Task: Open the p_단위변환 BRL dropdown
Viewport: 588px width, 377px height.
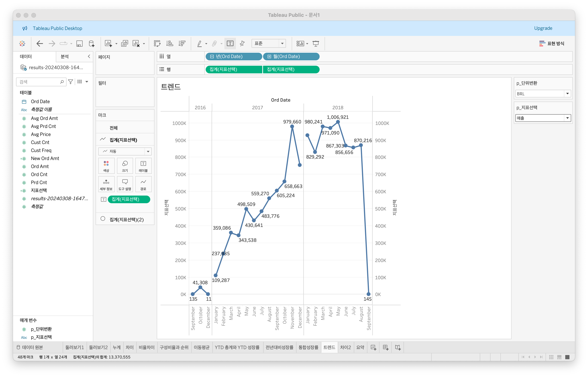Action: click(567, 94)
